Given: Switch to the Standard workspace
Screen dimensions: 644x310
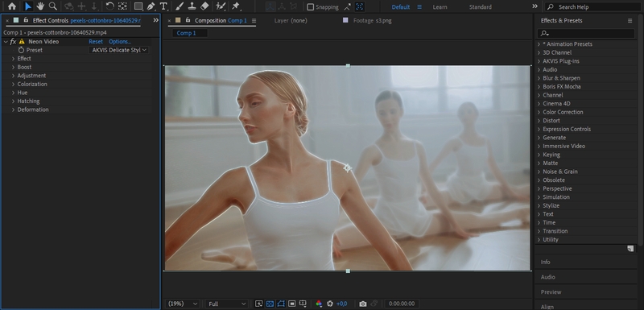Looking at the screenshot, I should (480, 7).
